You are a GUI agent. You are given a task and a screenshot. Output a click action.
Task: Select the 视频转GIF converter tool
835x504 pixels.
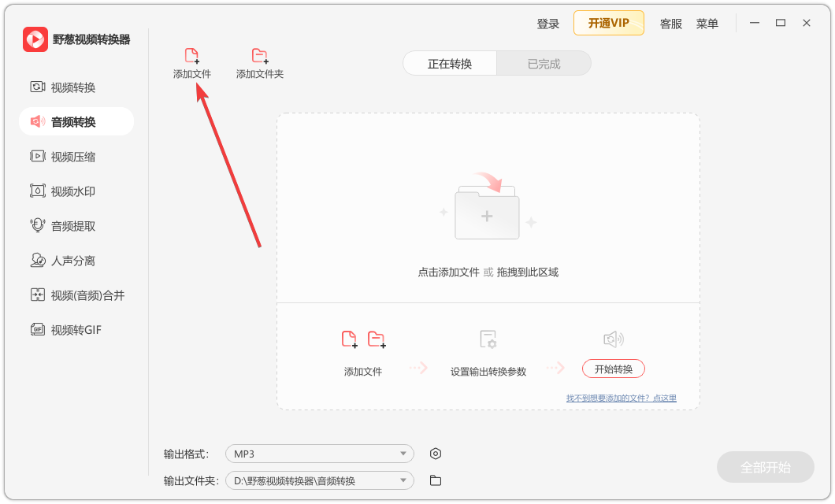76,329
